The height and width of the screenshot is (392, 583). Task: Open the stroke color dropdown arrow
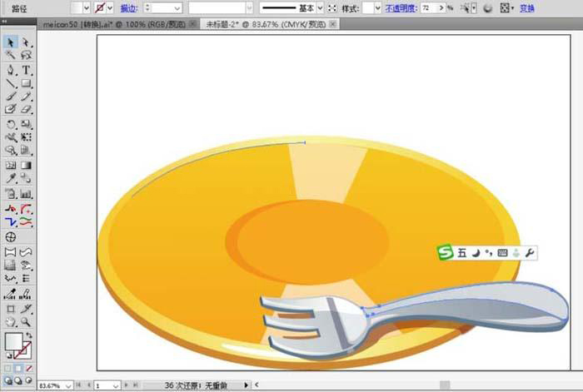tap(110, 7)
